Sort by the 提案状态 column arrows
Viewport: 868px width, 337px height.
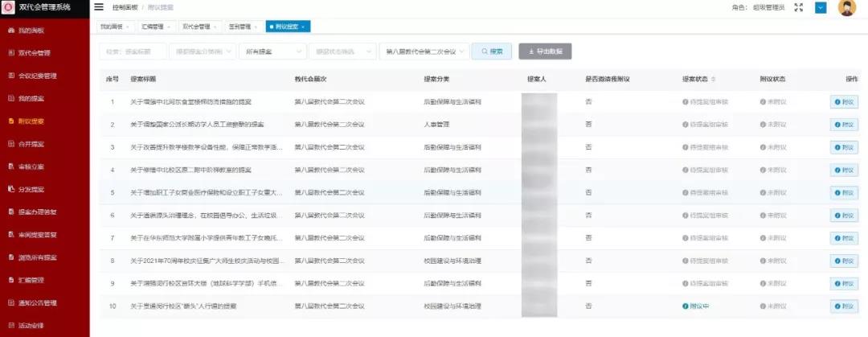714,80
